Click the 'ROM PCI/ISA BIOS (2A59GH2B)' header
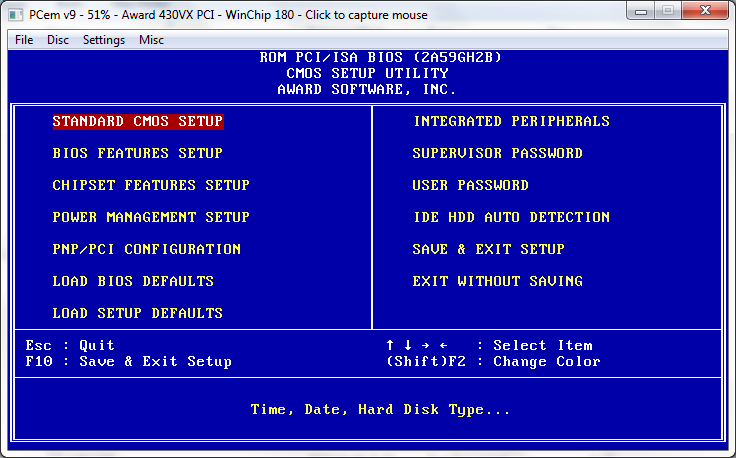Image resolution: width=736 pixels, height=458 pixels. (381, 57)
